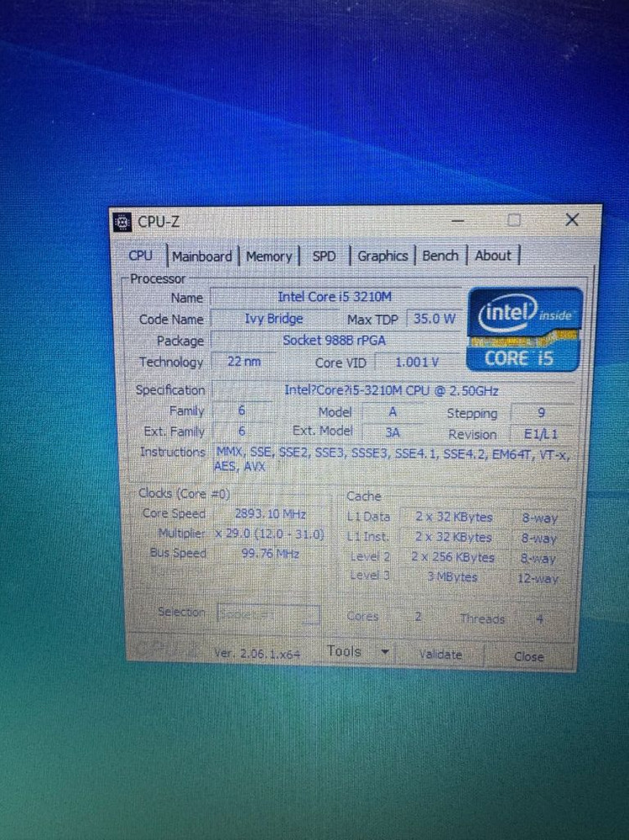The height and width of the screenshot is (840, 629).
Task: Open the About tab
Action: coord(492,256)
